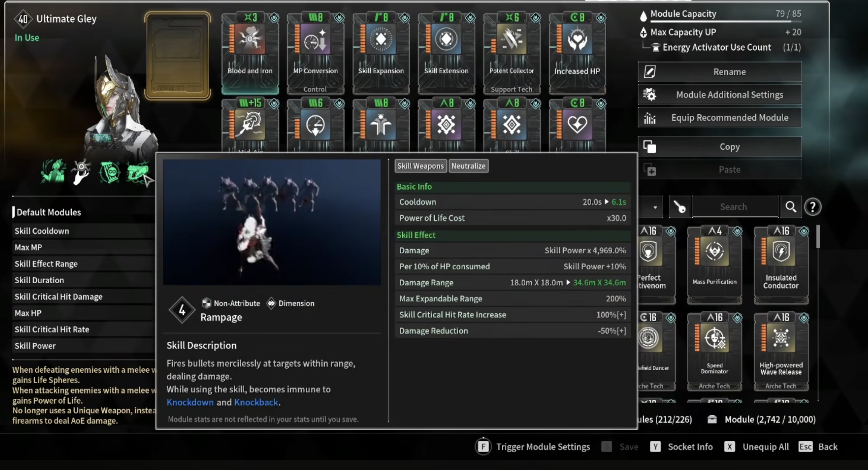Click the High-powered Wave Release module
868x470 pixels.
[x=781, y=351]
